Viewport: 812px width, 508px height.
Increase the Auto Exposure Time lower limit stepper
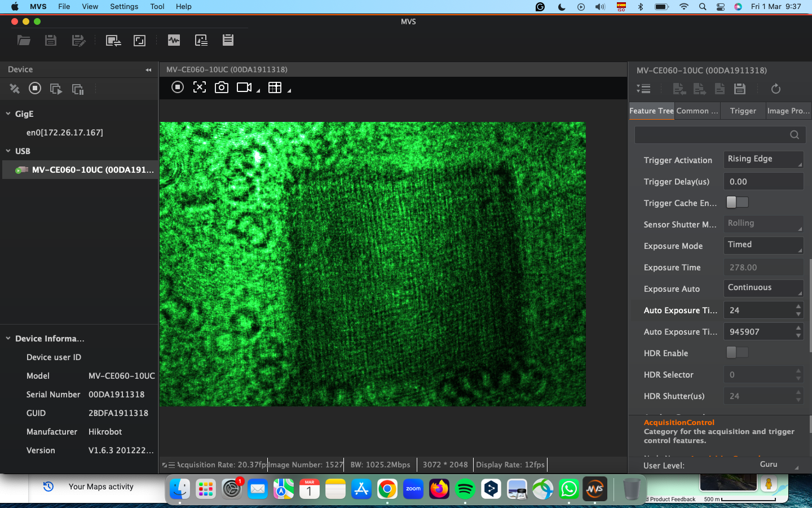(798, 306)
